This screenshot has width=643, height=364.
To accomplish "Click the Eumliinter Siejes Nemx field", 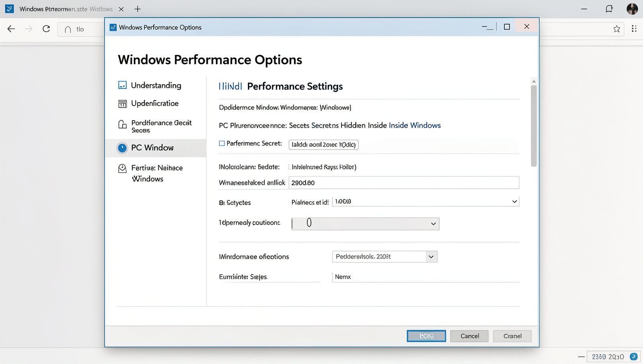I will click(426, 277).
